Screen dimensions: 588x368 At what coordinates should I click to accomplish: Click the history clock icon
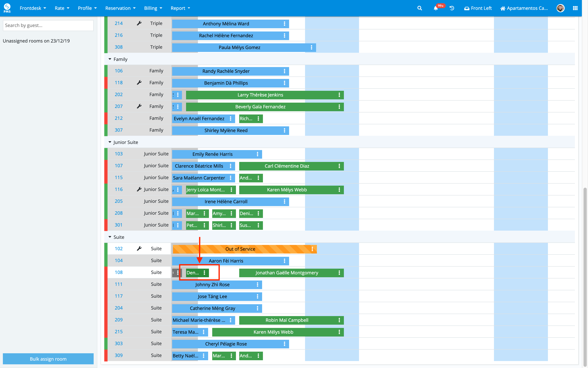coord(452,8)
